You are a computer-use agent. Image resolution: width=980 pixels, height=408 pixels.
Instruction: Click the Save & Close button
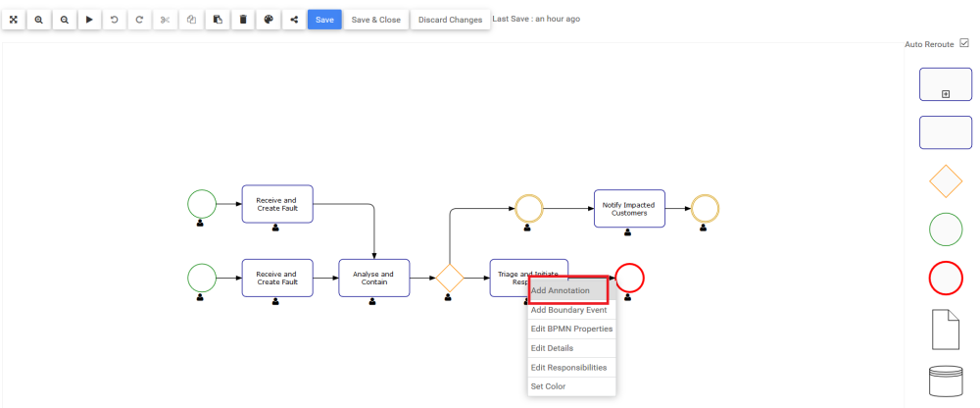coord(376,20)
